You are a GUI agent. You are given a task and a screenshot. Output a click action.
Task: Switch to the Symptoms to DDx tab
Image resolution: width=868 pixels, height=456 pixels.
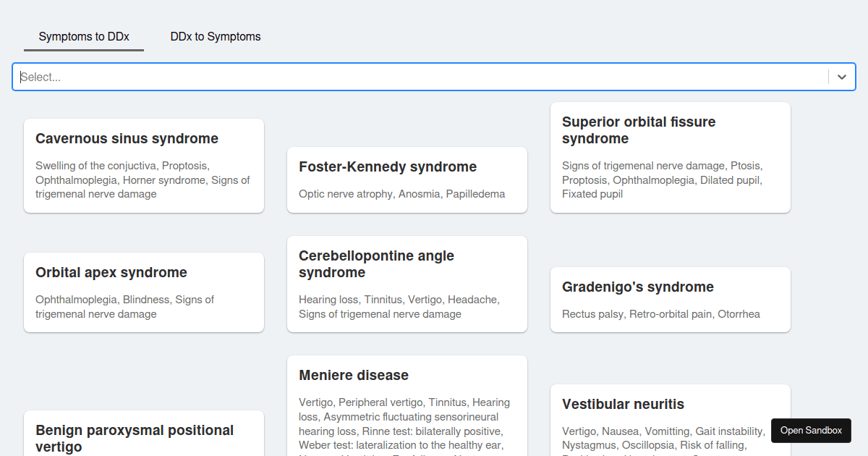pos(84,36)
